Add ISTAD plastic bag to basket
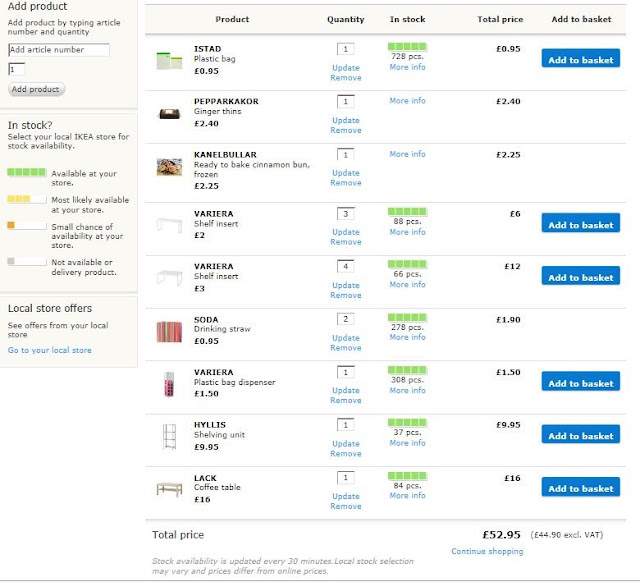640x582 pixels. 580,58
